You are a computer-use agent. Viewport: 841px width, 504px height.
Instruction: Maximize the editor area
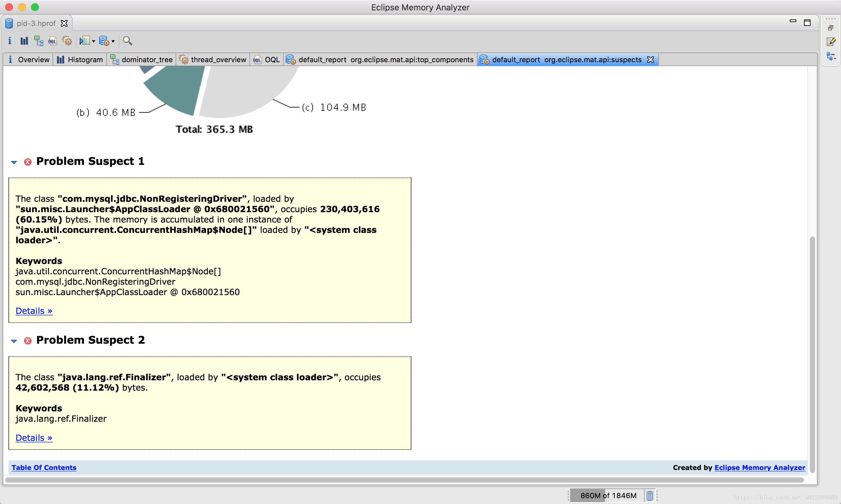(x=807, y=23)
